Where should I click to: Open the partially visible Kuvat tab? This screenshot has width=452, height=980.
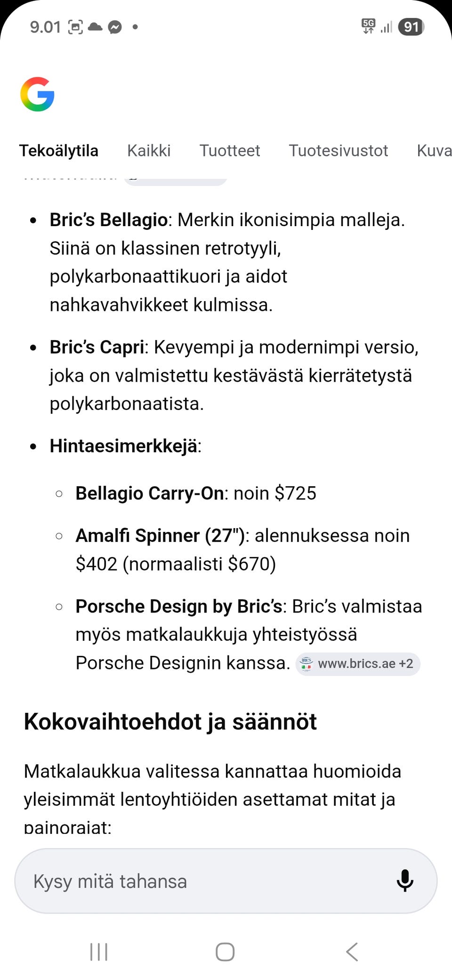(434, 150)
